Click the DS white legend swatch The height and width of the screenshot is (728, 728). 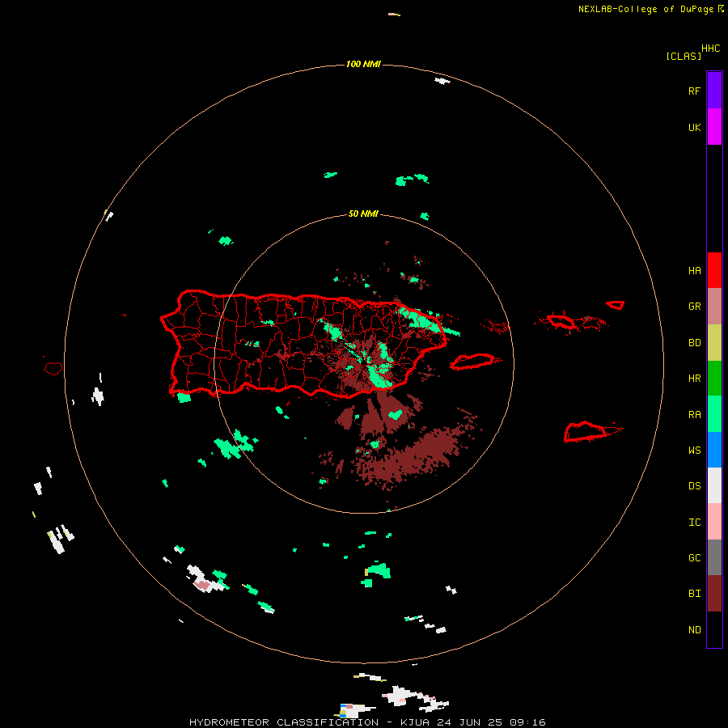714,485
